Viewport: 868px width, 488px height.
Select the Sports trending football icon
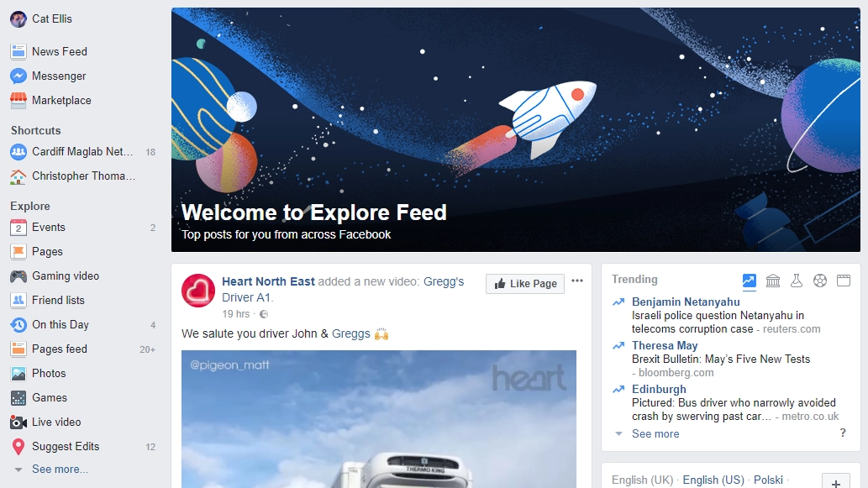coord(820,281)
